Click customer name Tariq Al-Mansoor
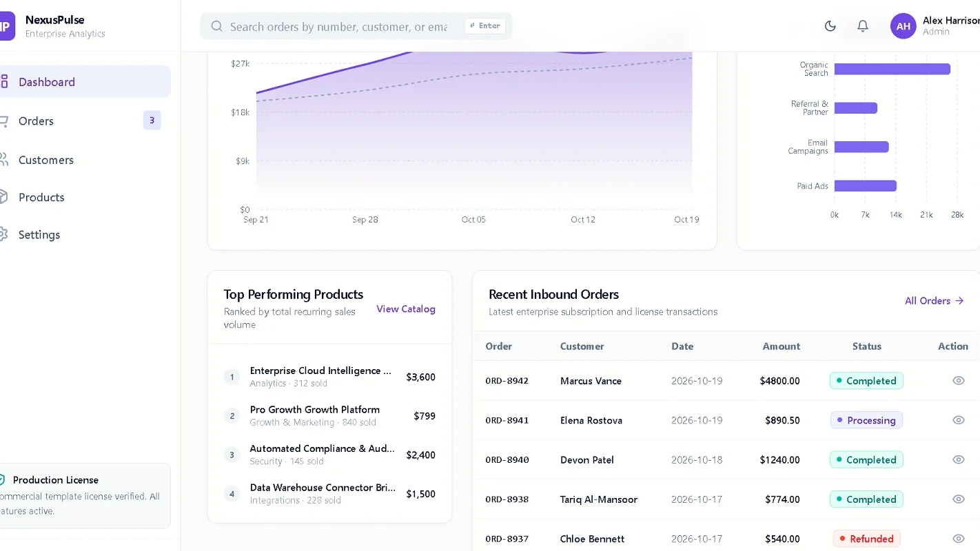 pyautogui.click(x=599, y=499)
